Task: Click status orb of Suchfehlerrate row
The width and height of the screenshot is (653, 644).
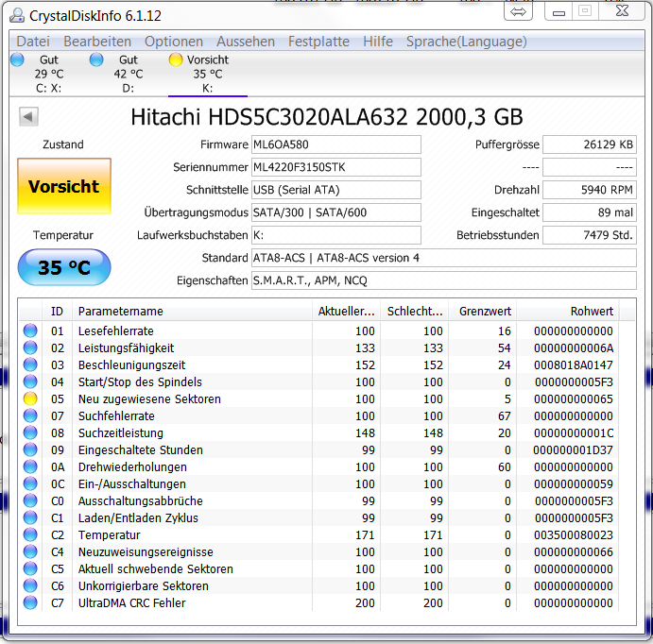Action: point(30,415)
